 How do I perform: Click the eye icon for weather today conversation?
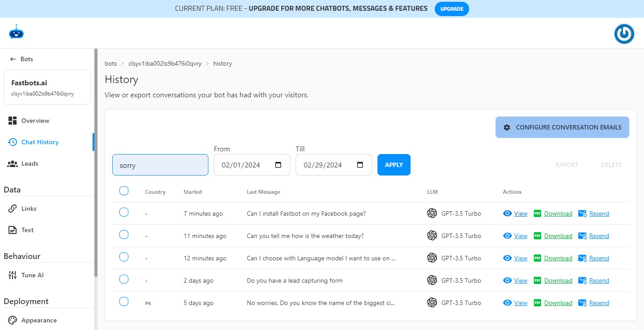click(507, 236)
